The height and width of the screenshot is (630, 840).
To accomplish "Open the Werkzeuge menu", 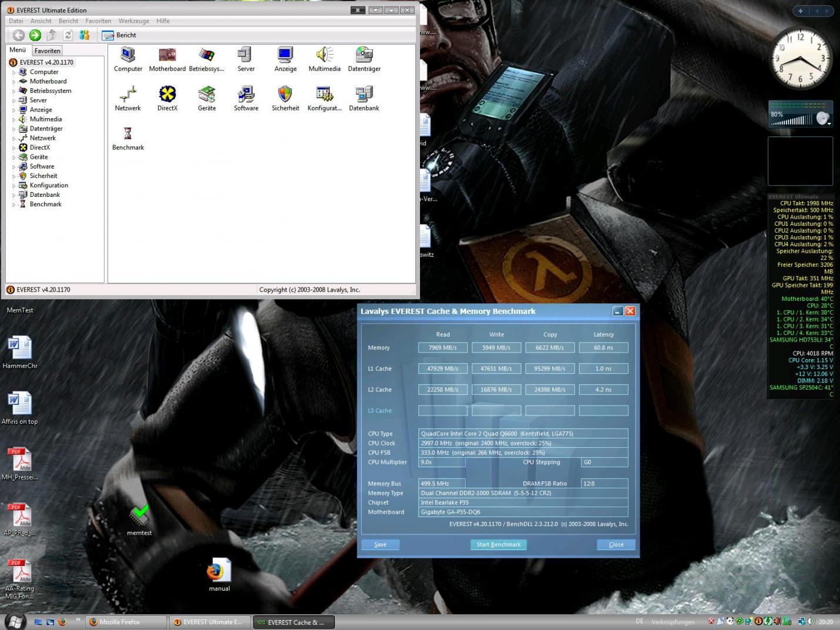I will tap(133, 21).
